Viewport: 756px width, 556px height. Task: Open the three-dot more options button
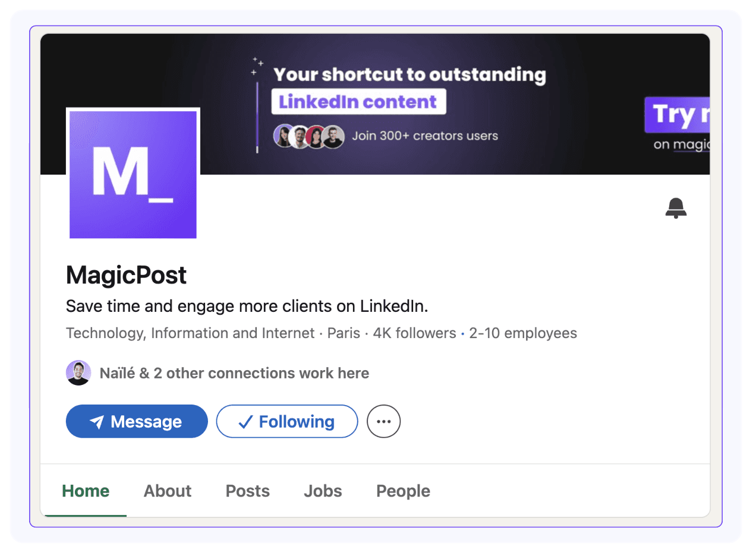(x=384, y=421)
